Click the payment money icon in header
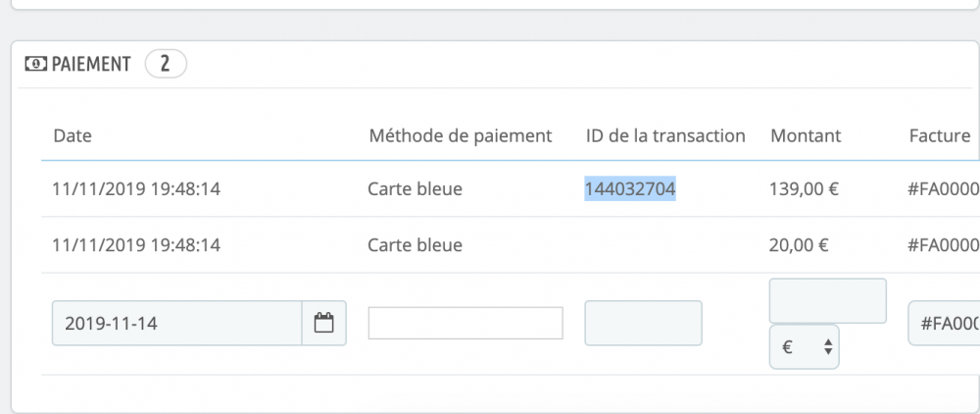Image resolution: width=980 pixels, height=414 pixels. coord(34,65)
